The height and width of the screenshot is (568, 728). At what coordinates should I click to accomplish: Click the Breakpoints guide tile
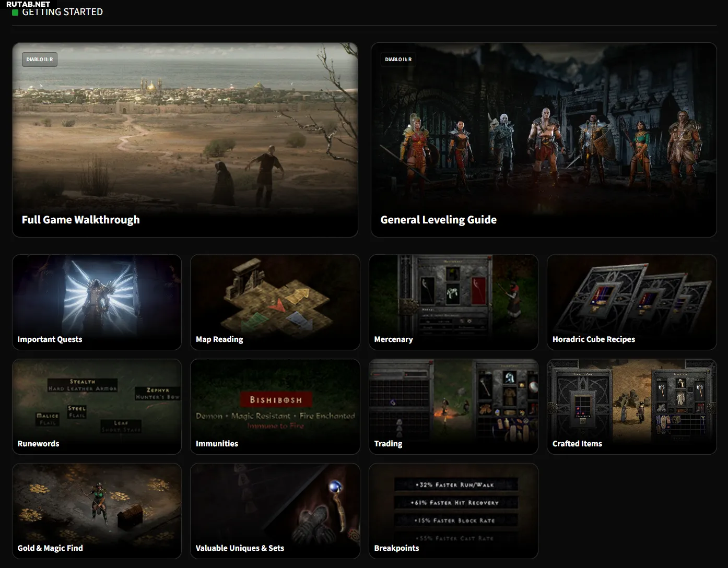click(453, 510)
